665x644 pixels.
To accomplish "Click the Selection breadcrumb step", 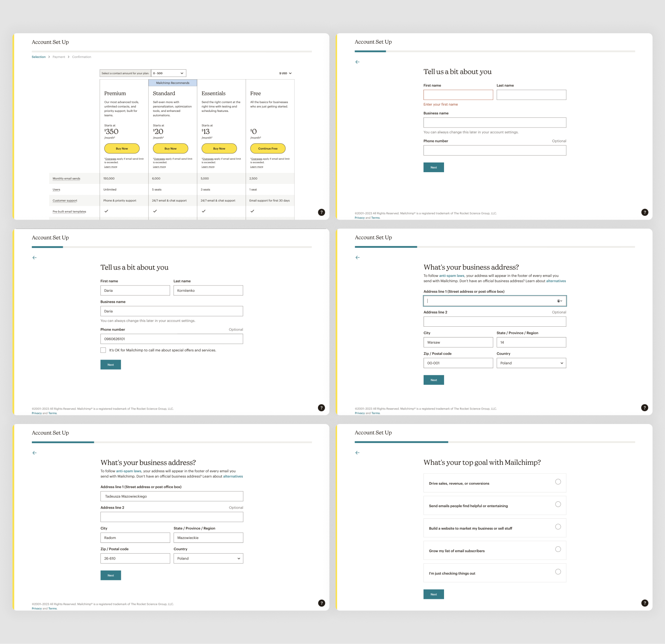I will pos(38,57).
